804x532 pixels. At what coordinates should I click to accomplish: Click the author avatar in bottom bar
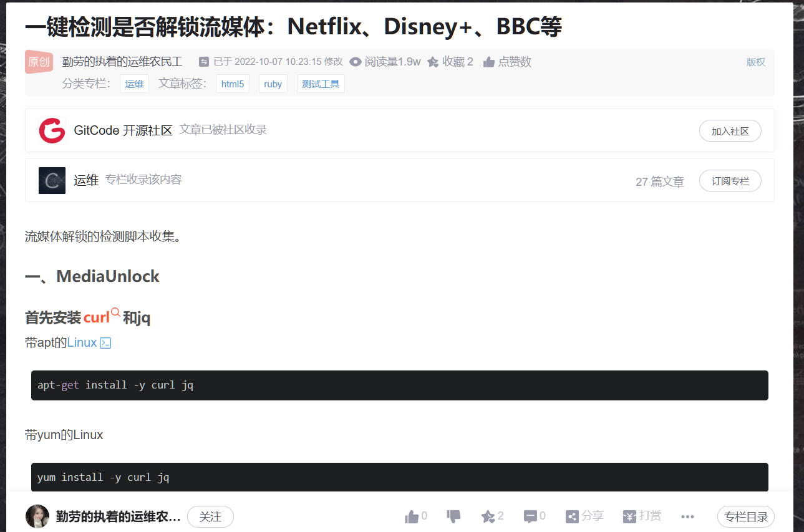point(37,516)
